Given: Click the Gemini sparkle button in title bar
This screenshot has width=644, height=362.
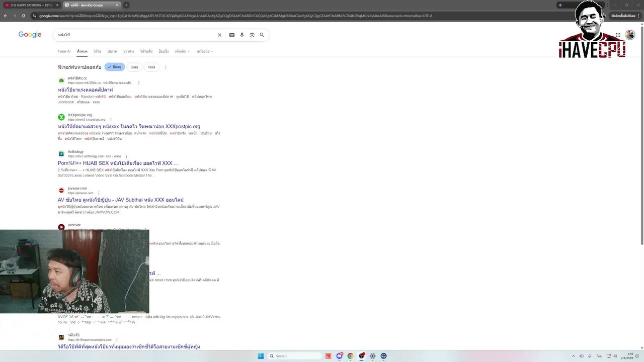Looking at the screenshot, I should 560,5.
